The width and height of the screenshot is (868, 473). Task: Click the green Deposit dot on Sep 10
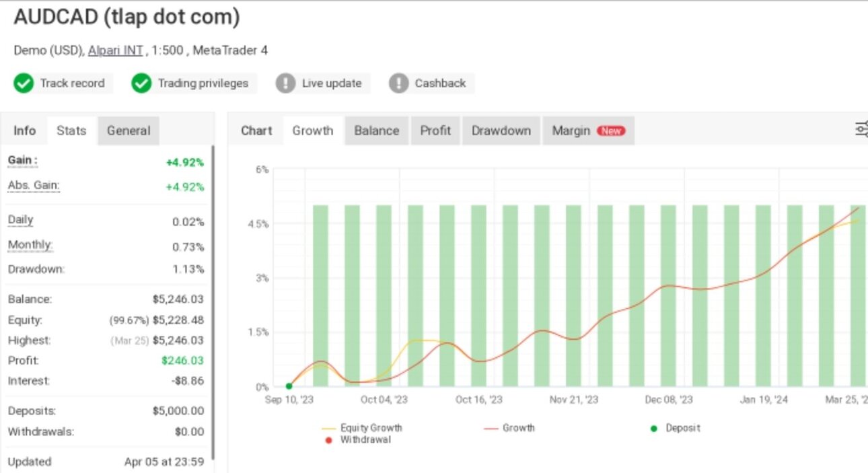pos(289,386)
